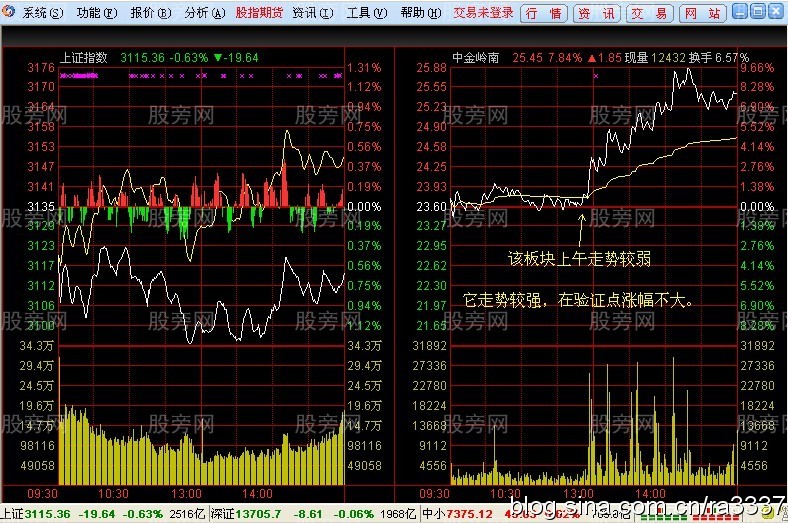Click the 34.3万 volume label on left axis
This screenshot has width=788, height=523.
pyautogui.click(x=36, y=346)
